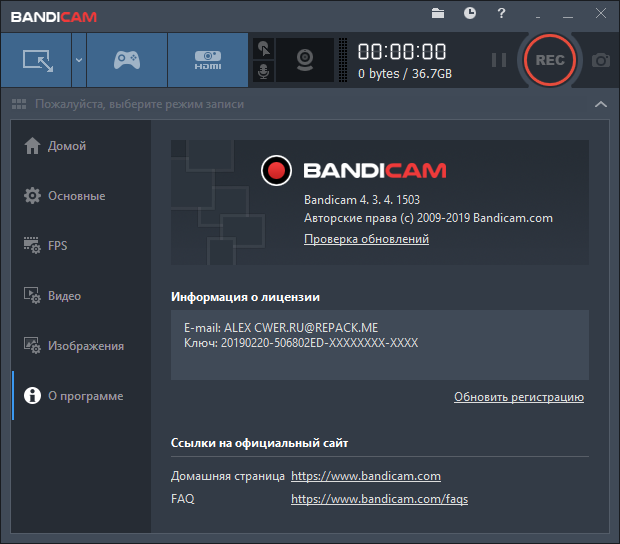The width and height of the screenshot is (620, 544).
Task: Open the Видео settings tab
Action: click(64, 296)
